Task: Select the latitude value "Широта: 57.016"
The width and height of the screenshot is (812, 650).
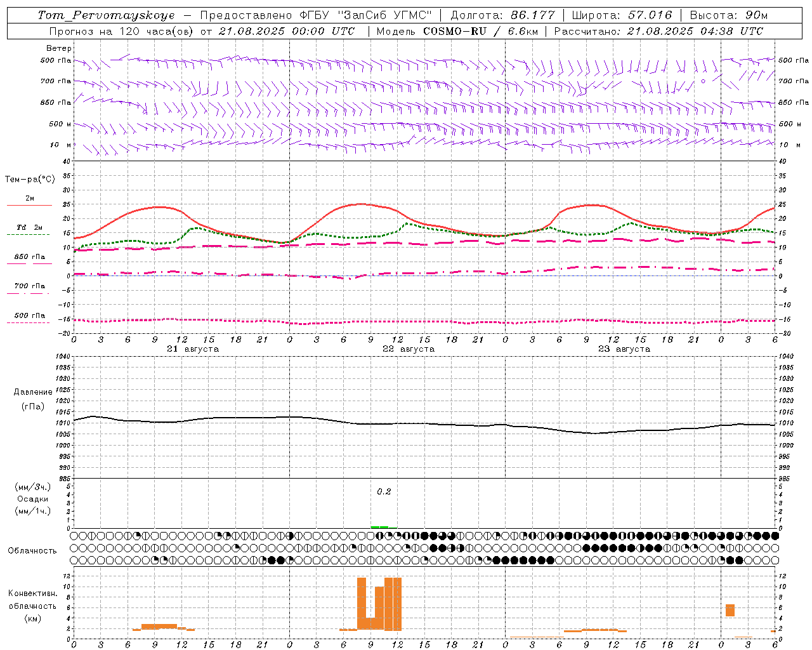Action: (x=622, y=15)
